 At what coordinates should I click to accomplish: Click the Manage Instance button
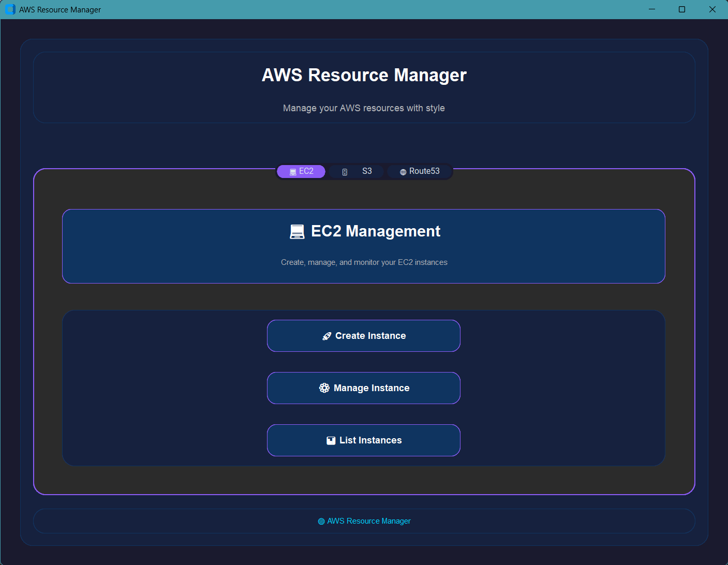(364, 388)
